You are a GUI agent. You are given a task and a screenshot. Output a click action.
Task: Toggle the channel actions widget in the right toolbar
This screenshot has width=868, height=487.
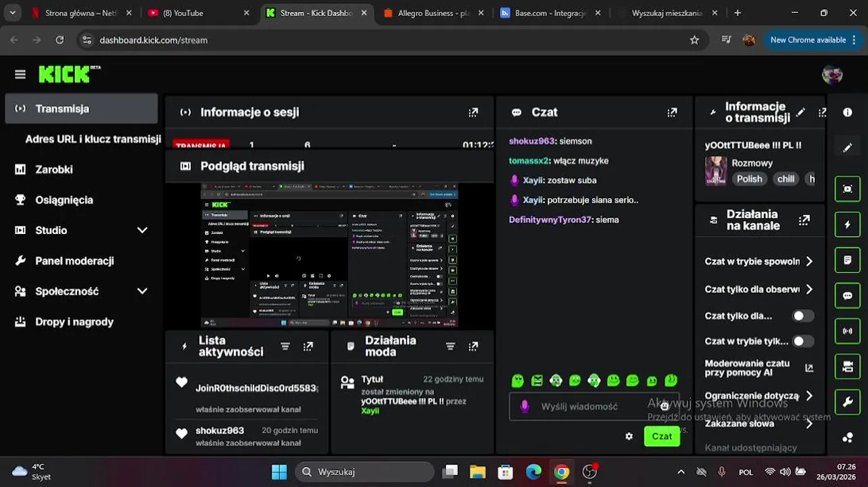tap(848, 367)
